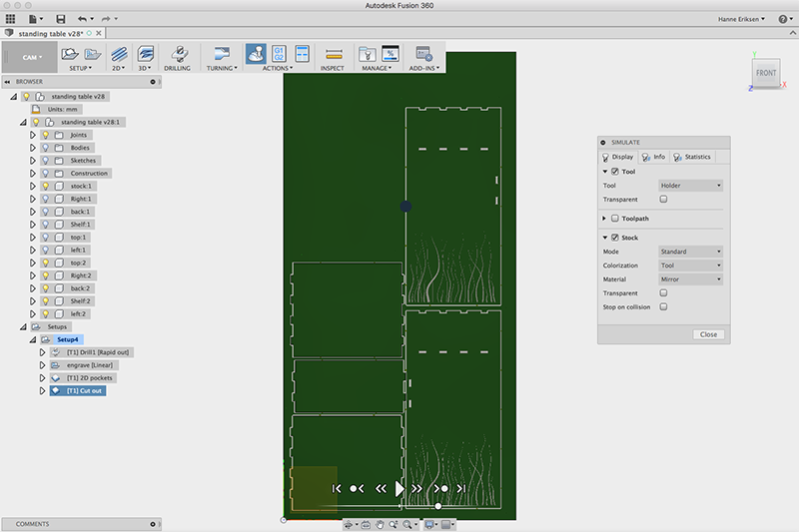
Task: Switch to the Statistics tab
Action: pyautogui.click(x=692, y=157)
